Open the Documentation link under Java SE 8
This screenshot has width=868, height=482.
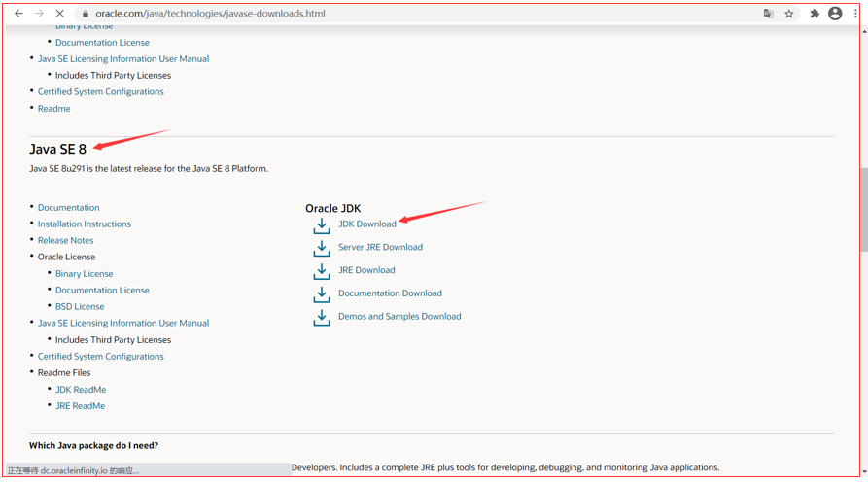click(69, 208)
